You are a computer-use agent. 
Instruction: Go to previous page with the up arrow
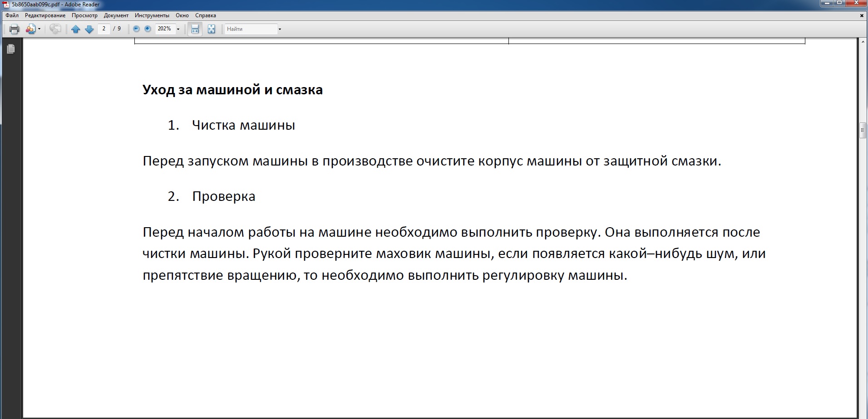(76, 29)
